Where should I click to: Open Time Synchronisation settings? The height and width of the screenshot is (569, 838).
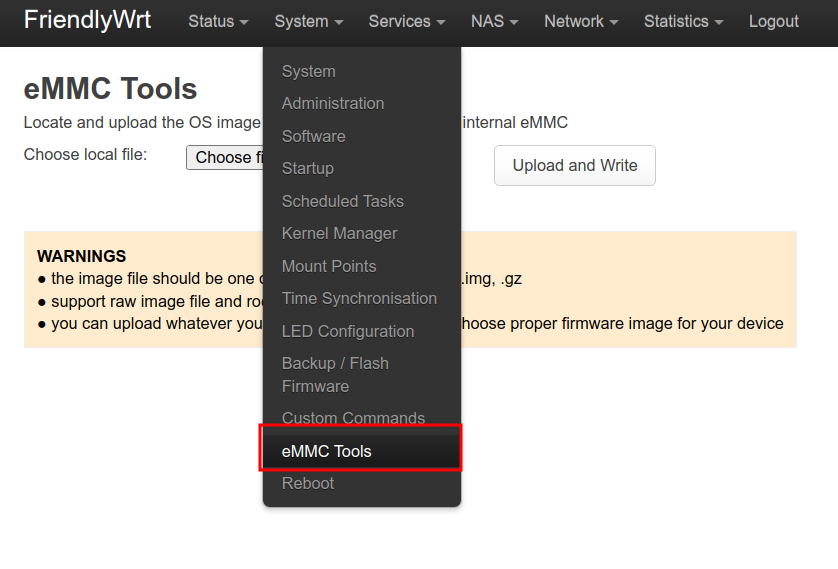coord(359,298)
